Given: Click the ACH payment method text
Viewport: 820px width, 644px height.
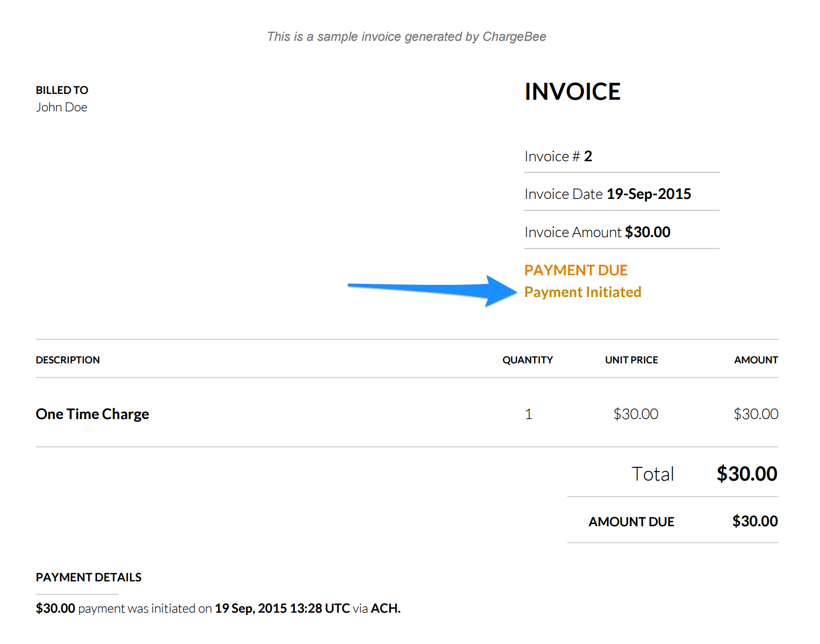Looking at the screenshot, I should click(x=385, y=608).
